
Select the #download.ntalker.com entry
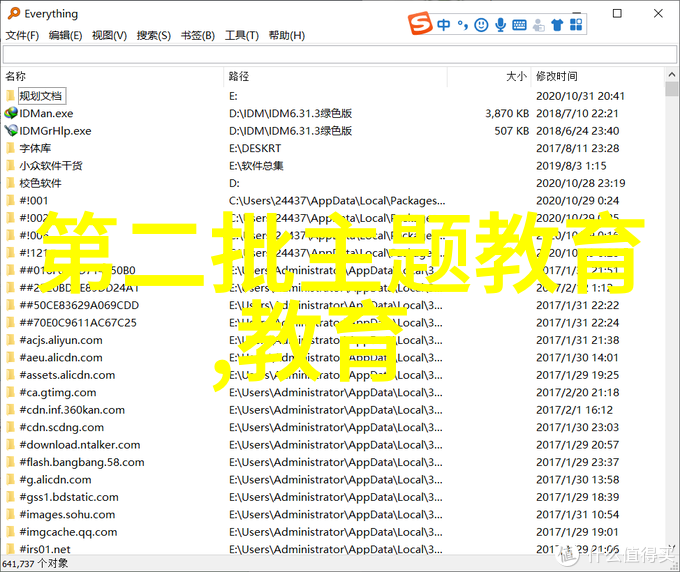[x=80, y=445]
